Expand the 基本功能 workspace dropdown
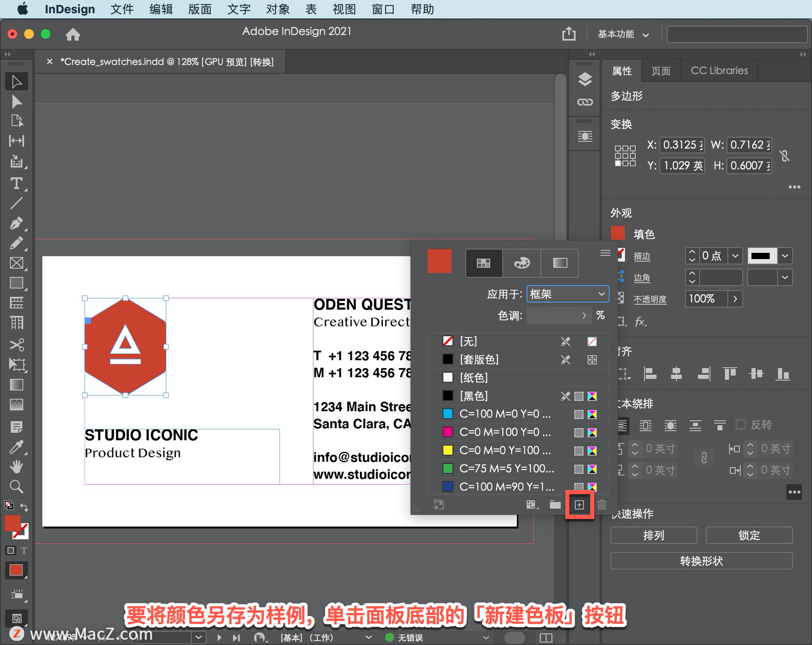The height and width of the screenshot is (645, 812). pyautogui.click(x=623, y=34)
